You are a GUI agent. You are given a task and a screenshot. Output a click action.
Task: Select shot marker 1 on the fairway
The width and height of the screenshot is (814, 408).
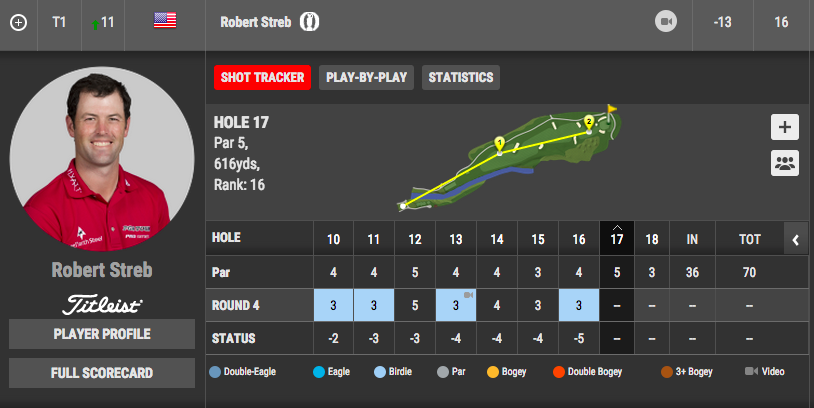pos(499,145)
